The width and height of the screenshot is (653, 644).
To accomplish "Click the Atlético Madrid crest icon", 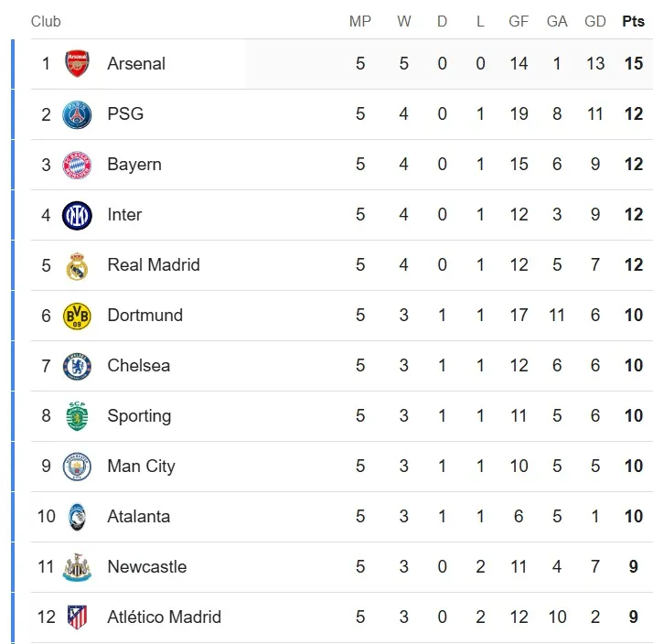I will pyautogui.click(x=77, y=617).
